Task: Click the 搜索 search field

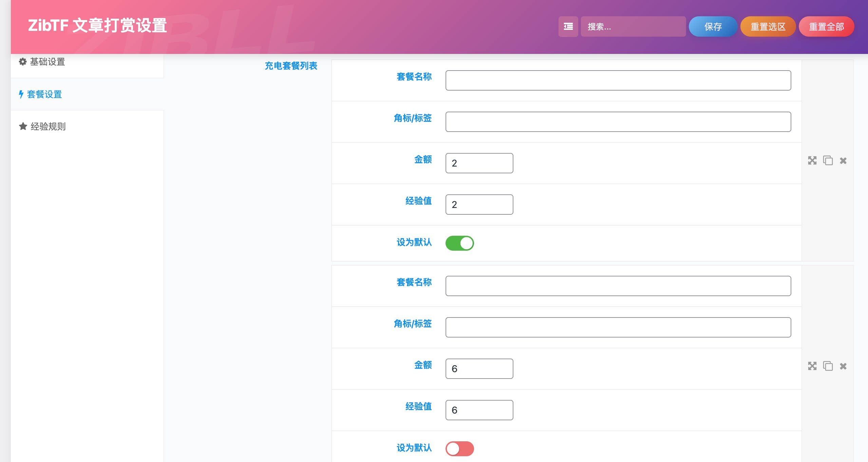Action: coord(633,26)
